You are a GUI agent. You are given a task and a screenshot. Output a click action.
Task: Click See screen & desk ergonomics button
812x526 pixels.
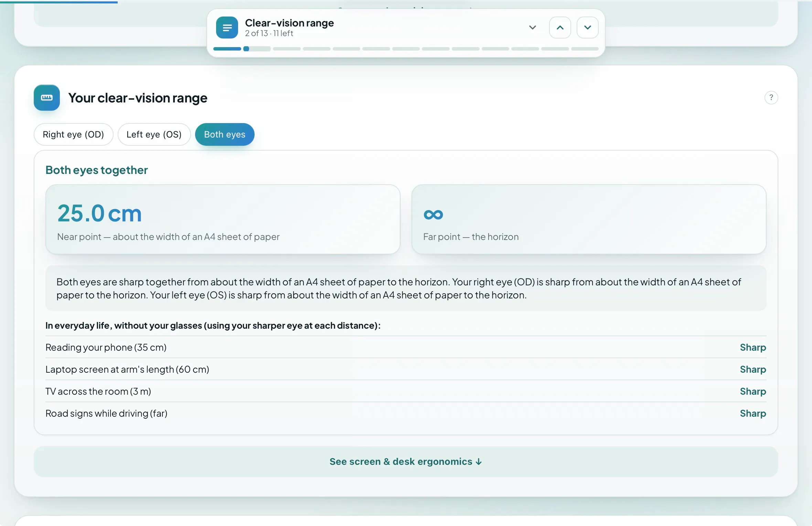click(406, 462)
